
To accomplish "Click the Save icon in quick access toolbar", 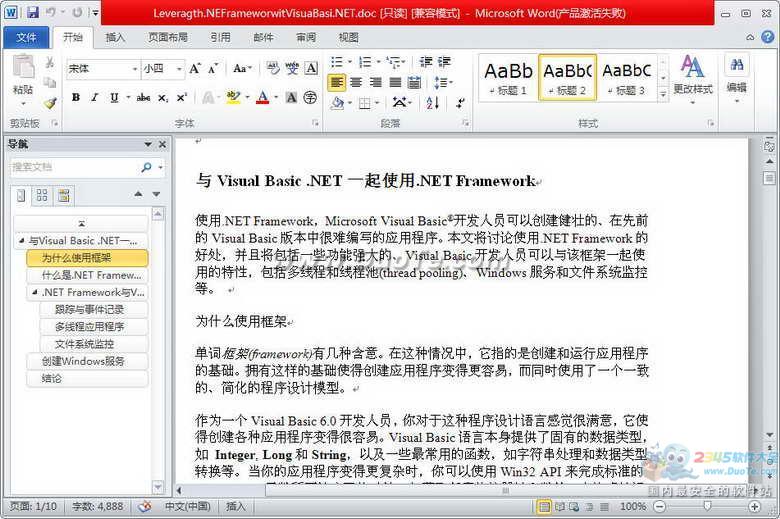I will pos(33,13).
